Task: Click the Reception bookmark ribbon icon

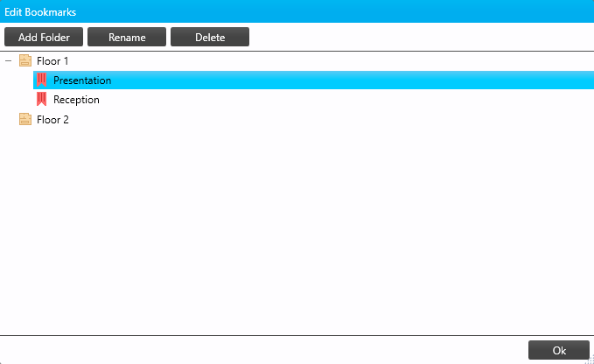Action: point(41,100)
